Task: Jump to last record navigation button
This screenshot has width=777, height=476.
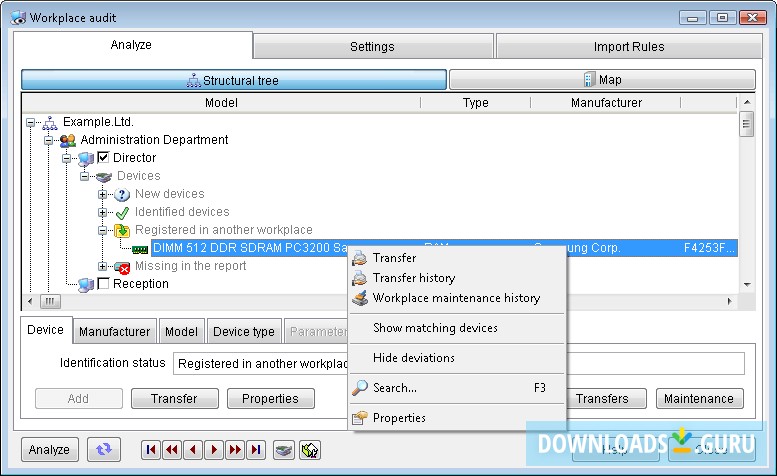Action: pyautogui.click(x=256, y=450)
